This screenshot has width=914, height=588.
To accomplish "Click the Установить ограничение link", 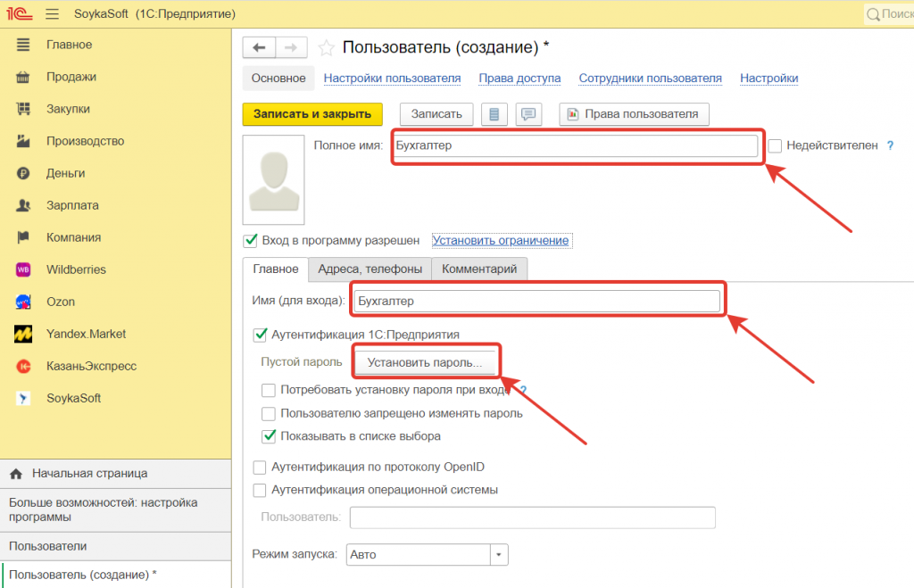I will pyautogui.click(x=500, y=240).
